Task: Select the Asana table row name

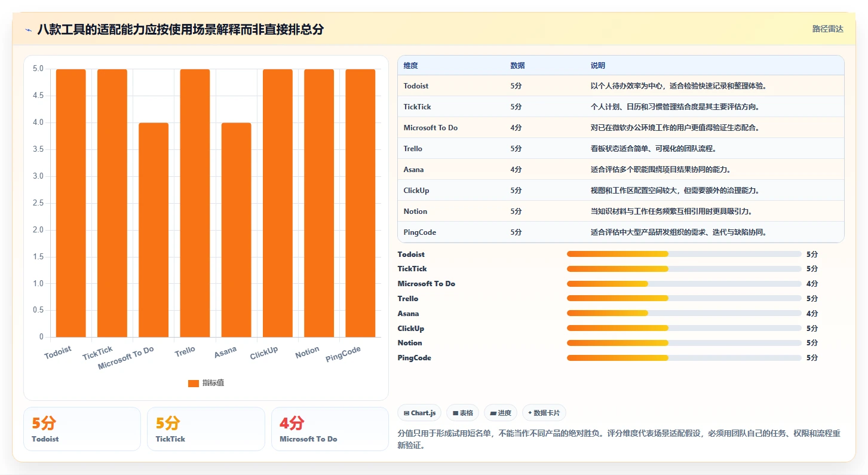Action: [413, 170]
